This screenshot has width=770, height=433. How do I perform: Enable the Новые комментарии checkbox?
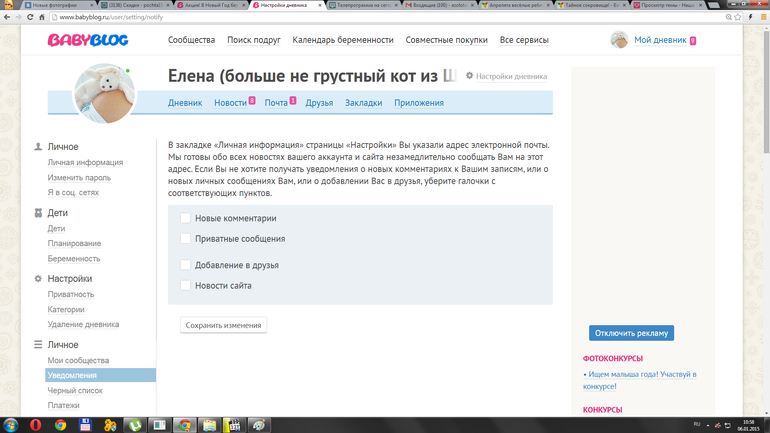coord(185,218)
